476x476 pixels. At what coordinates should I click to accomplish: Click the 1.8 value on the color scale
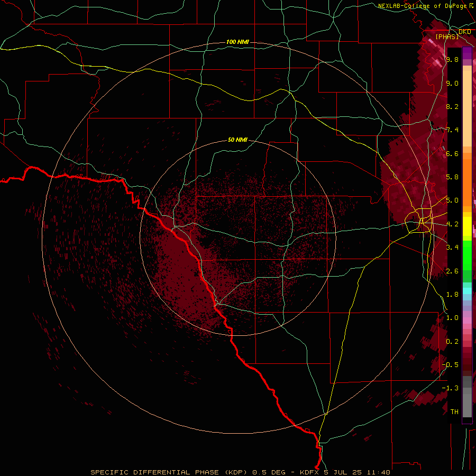pyautogui.click(x=452, y=295)
